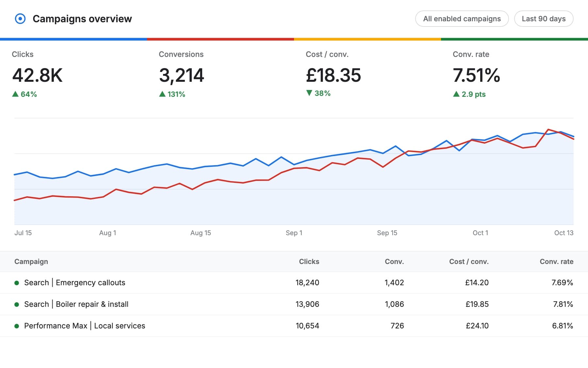Viewport: 588px width, 368px height.
Task: Click green status dot for Performance Max
Action: [x=17, y=326]
